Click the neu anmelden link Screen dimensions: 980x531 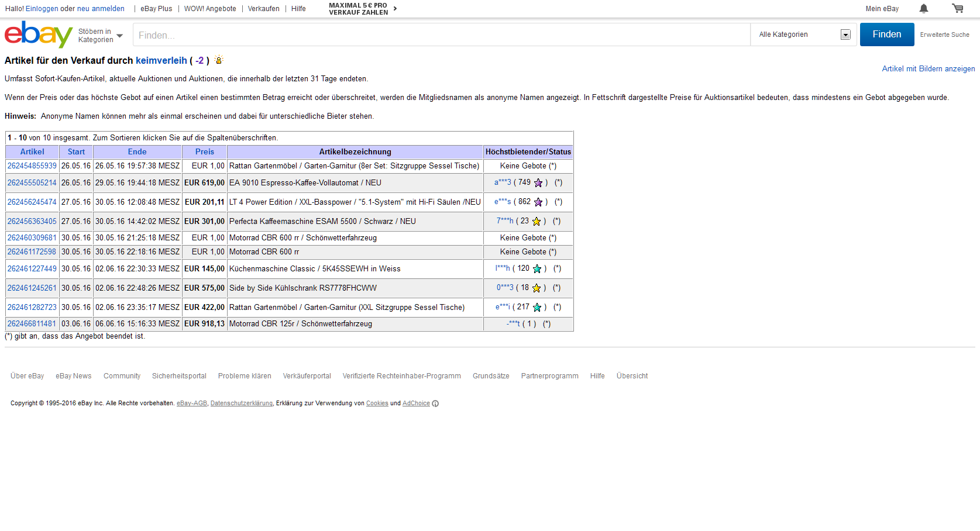[101, 9]
